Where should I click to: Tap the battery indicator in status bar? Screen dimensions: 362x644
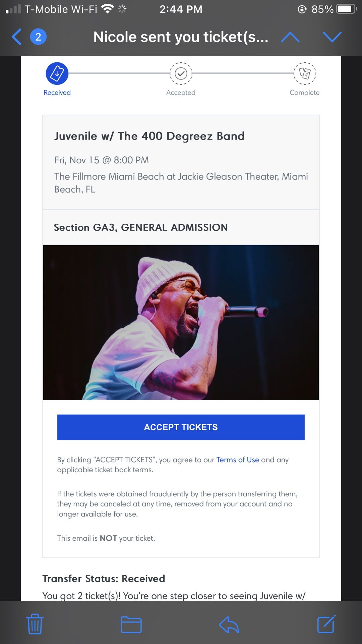[x=347, y=9]
